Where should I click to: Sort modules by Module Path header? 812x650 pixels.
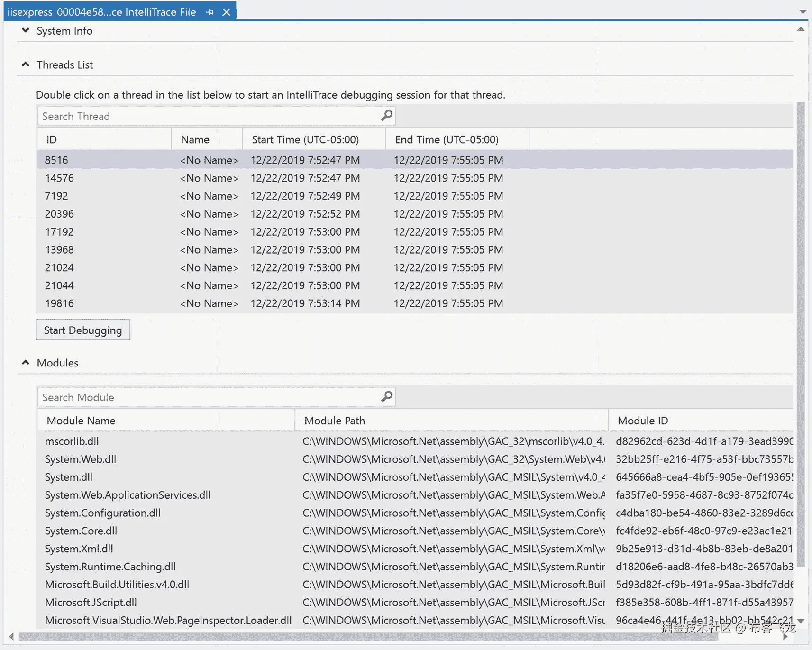tap(451, 421)
